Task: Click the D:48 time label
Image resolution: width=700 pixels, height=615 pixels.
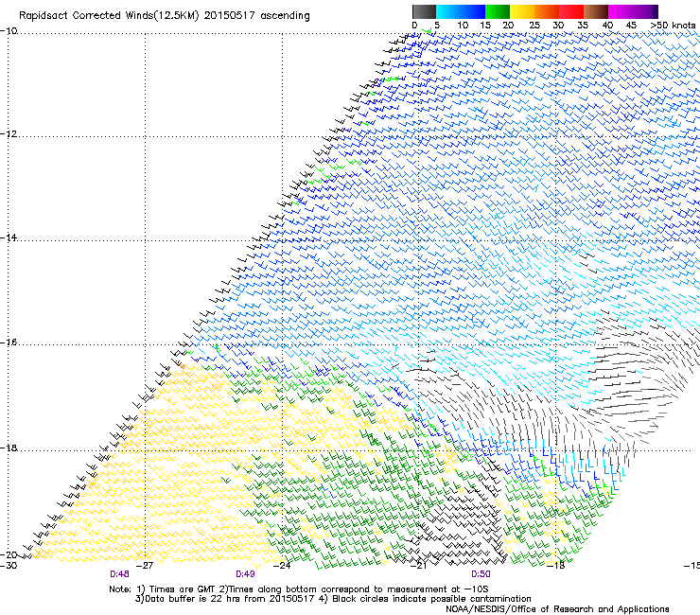Action: point(119,574)
